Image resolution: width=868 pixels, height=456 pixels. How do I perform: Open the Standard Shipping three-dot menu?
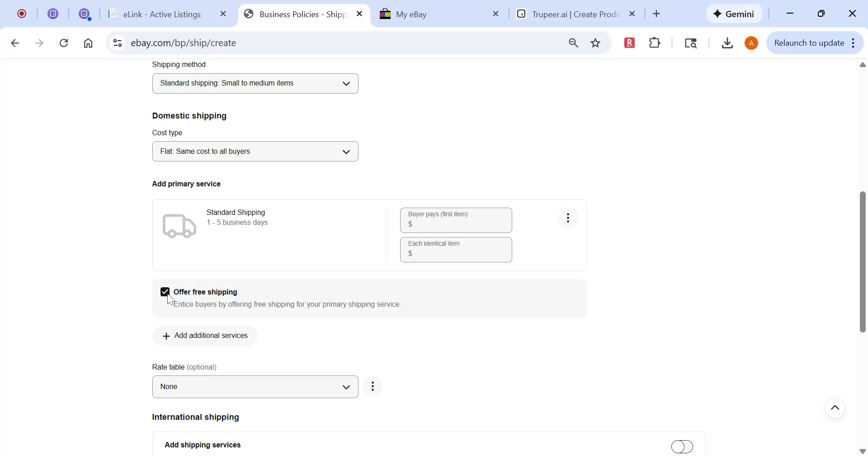coord(568,218)
